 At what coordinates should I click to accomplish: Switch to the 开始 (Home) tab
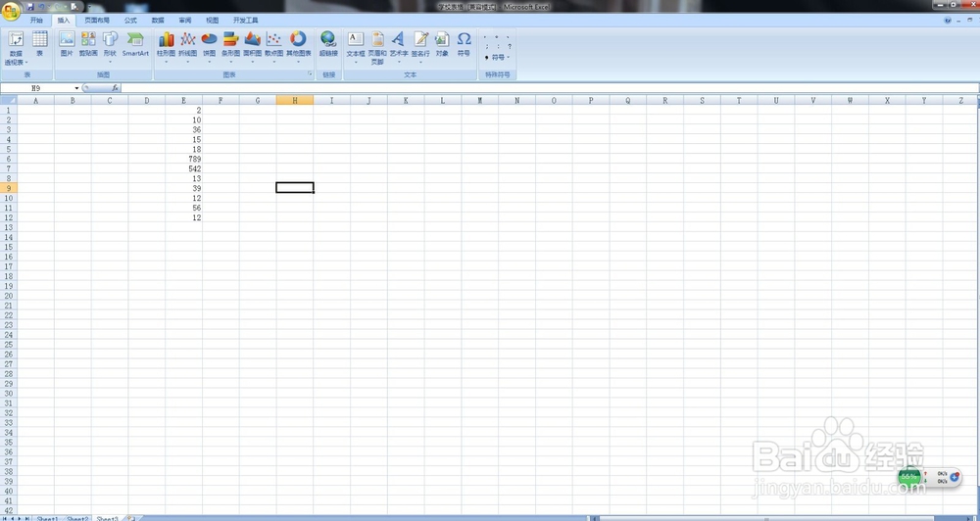click(36, 20)
